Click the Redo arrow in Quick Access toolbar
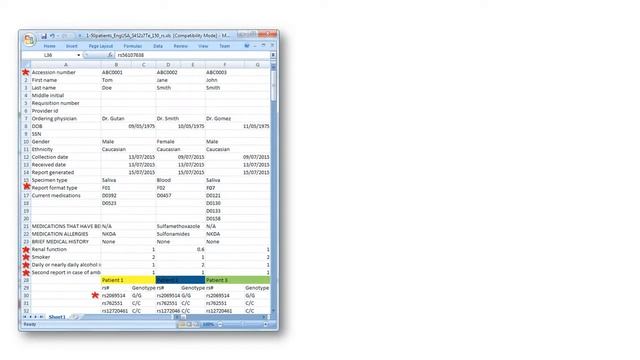This screenshot has height=360, width=640. click(64, 36)
